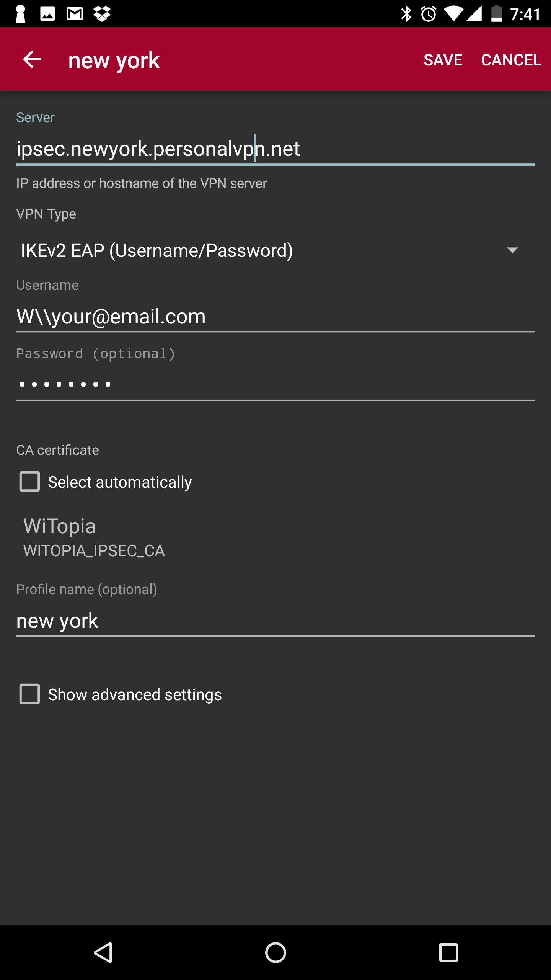Tap the Password field
The image size is (551, 980).
(x=275, y=384)
